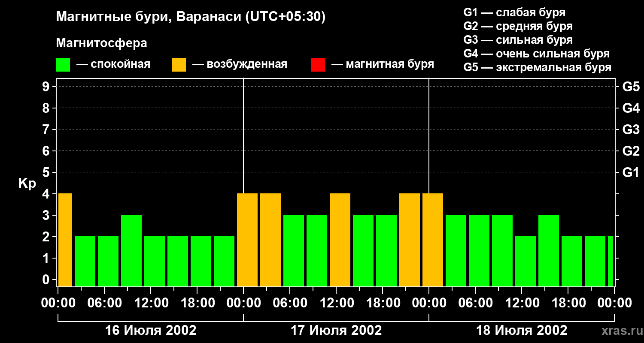Screen dimensions: 644x343
Task: Click the 06:00 time label for 16 Июля
Action: 104,303
